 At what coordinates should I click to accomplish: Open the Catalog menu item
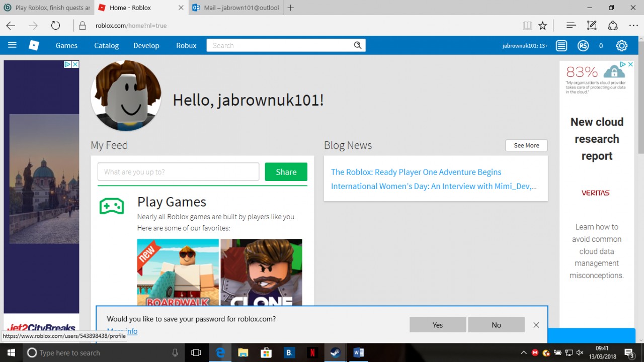click(x=107, y=45)
